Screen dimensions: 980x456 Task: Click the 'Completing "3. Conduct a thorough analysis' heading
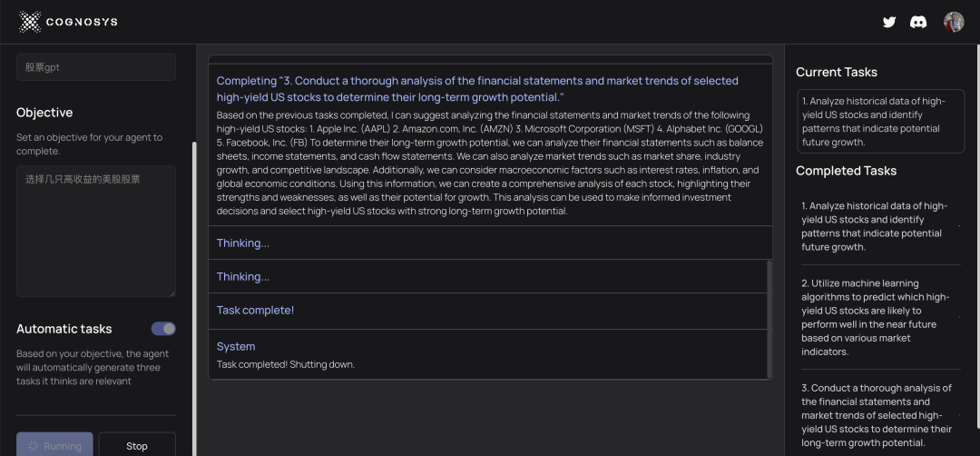pos(477,89)
